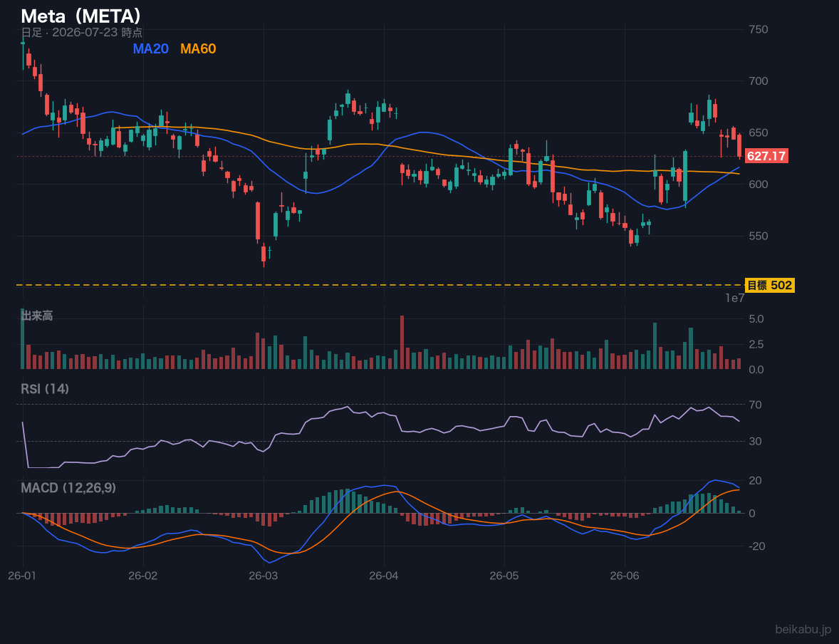Click the 0.0 volume axis label
This screenshot has height=644, width=839.
[756, 370]
